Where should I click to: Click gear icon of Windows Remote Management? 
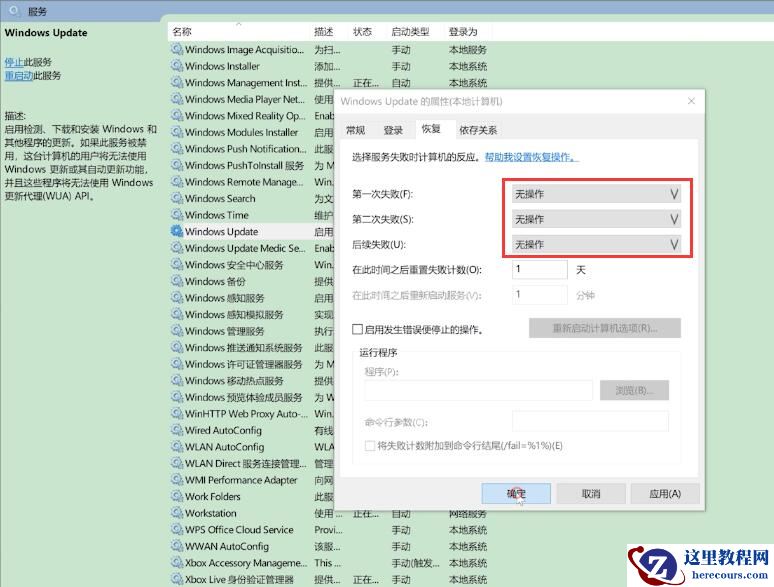point(177,182)
